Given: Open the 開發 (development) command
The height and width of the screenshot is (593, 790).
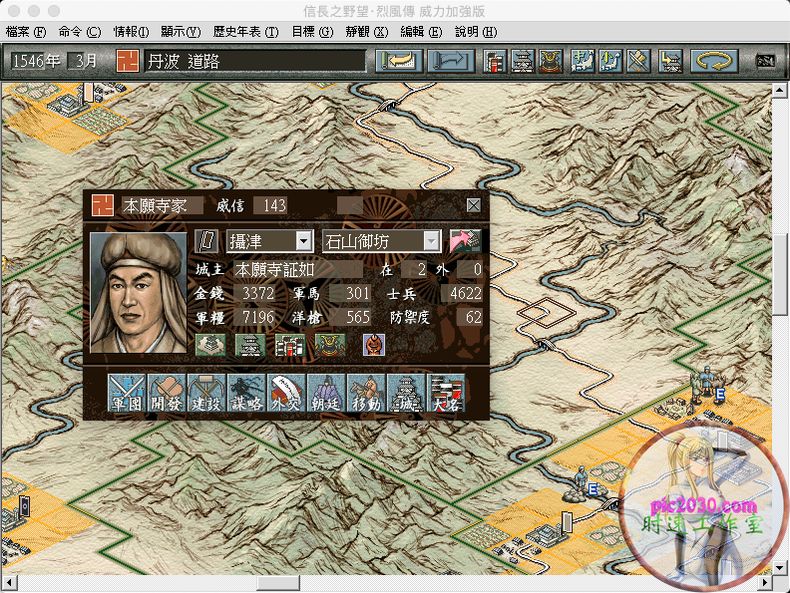Looking at the screenshot, I should [x=166, y=393].
